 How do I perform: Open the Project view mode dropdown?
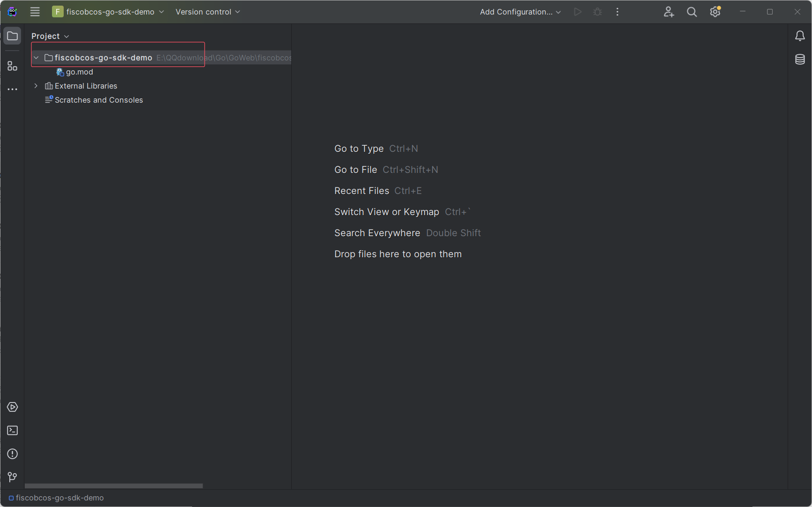click(x=50, y=36)
